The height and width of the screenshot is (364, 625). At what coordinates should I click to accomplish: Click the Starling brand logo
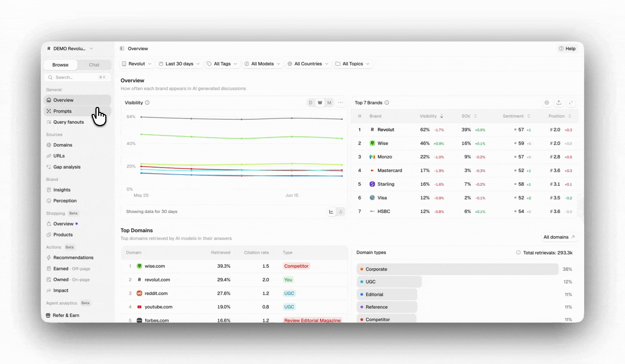372,184
